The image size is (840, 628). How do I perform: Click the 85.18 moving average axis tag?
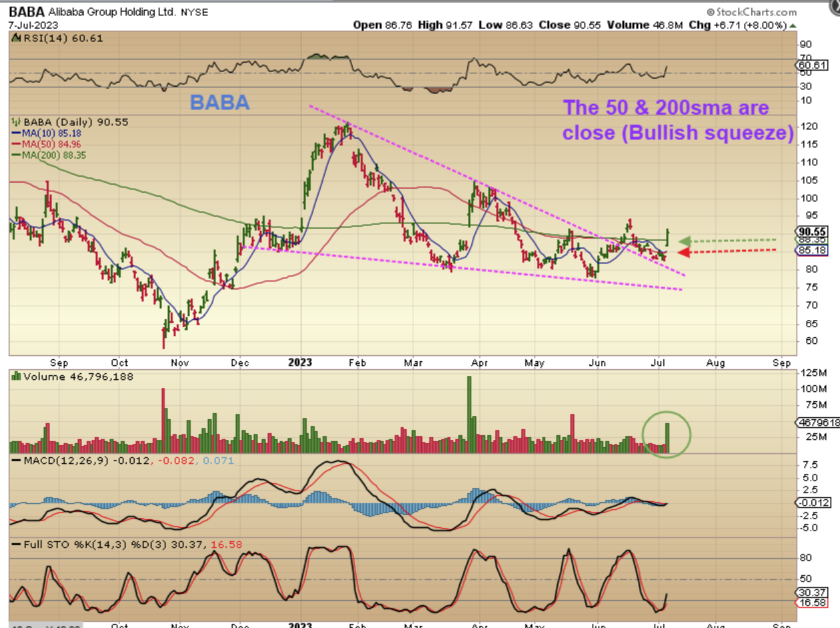(x=811, y=250)
